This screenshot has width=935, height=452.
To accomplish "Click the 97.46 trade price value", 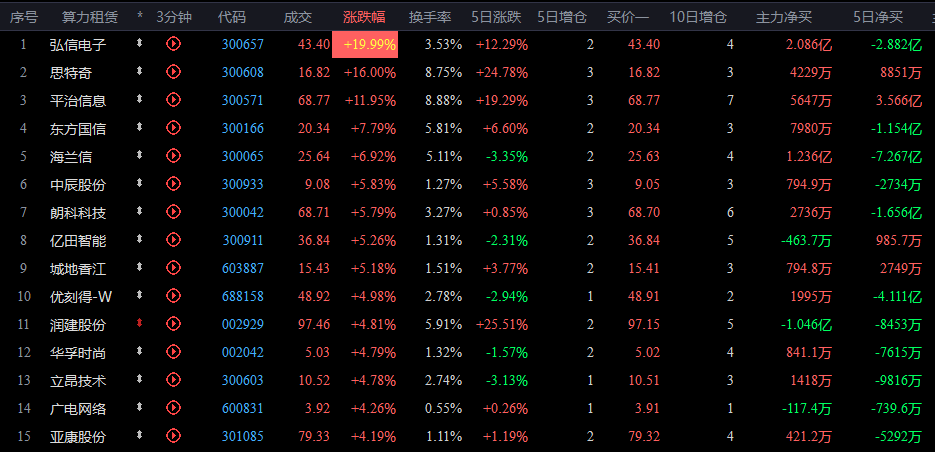I will pos(314,324).
